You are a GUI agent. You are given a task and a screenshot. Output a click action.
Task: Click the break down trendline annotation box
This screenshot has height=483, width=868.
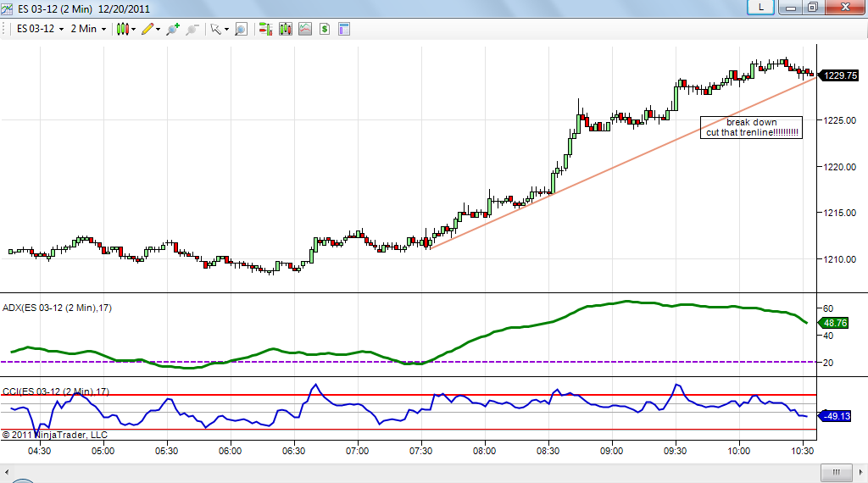751,127
